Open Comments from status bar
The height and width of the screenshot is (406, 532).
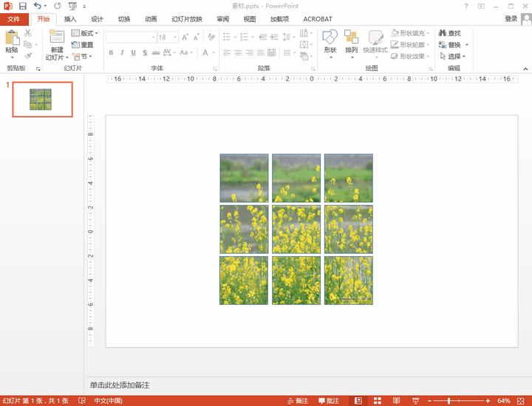tap(328, 401)
